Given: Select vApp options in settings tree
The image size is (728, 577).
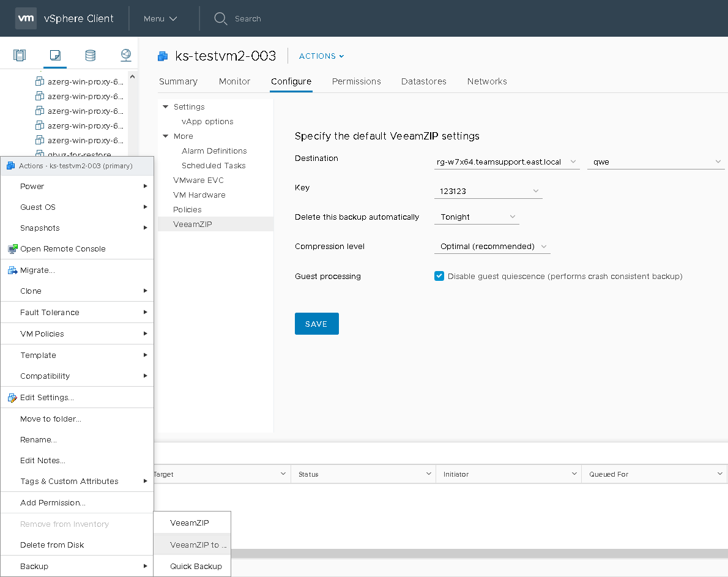Looking at the screenshot, I should point(207,122).
